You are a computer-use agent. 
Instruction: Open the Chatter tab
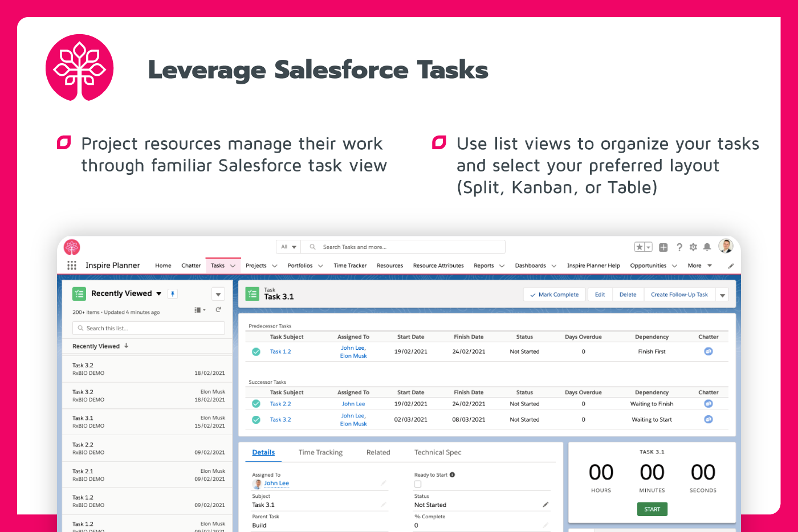point(191,265)
